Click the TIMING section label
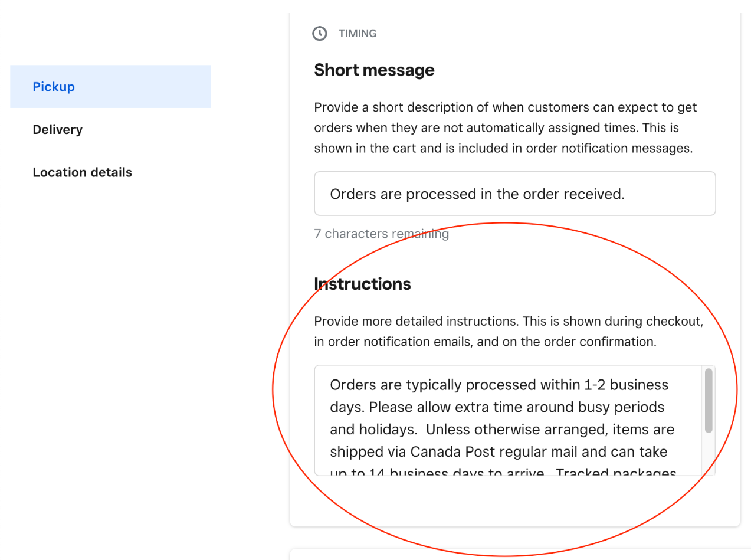The height and width of the screenshot is (560, 751). pyautogui.click(x=358, y=34)
